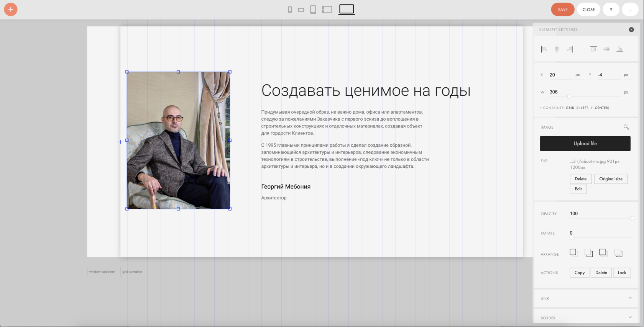Open the more options ellipsis menu
The height and width of the screenshot is (327, 644).
(630, 10)
